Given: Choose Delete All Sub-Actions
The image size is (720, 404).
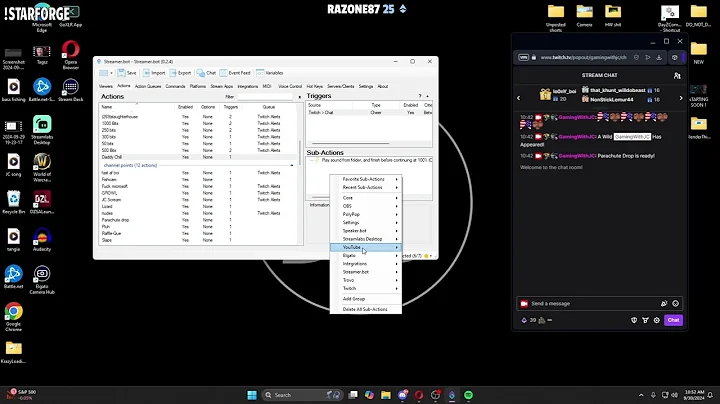Looking at the screenshot, I should pos(366,309).
